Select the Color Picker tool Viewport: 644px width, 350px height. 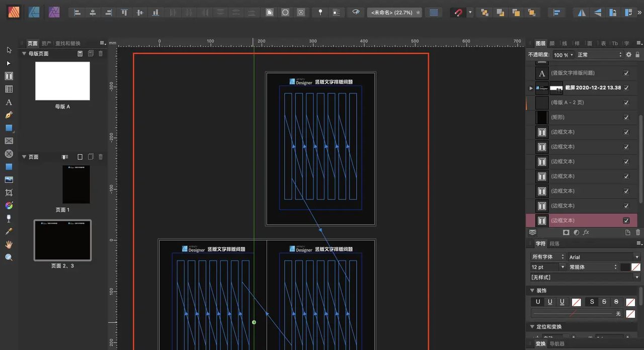click(8, 231)
